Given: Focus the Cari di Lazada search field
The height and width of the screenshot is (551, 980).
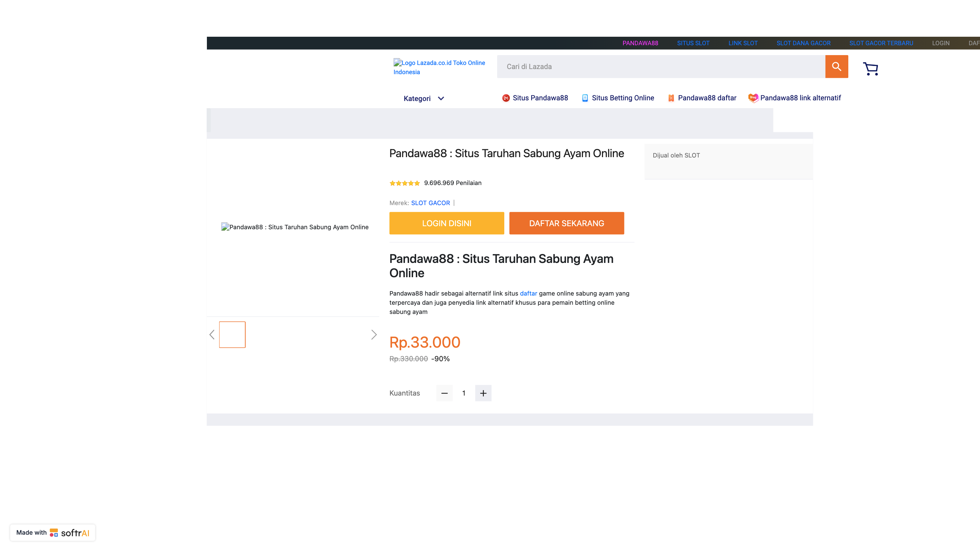Looking at the screenshot, I should [x=661, y=67].
